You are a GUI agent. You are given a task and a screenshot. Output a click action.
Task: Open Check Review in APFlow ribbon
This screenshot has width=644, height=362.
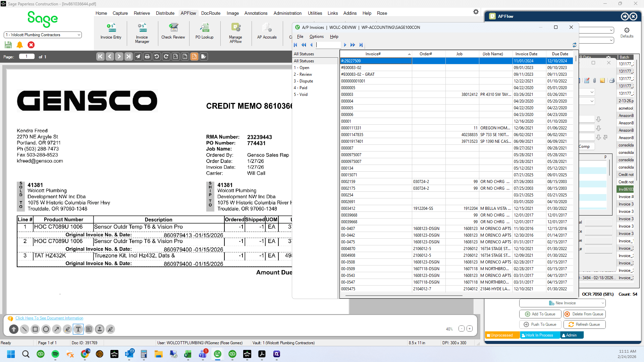tap(173, 31)
